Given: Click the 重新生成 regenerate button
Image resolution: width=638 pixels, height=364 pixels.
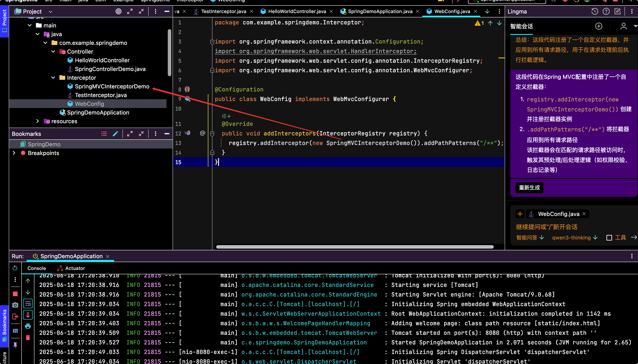Looking at the screenshot, I should 529,188.
